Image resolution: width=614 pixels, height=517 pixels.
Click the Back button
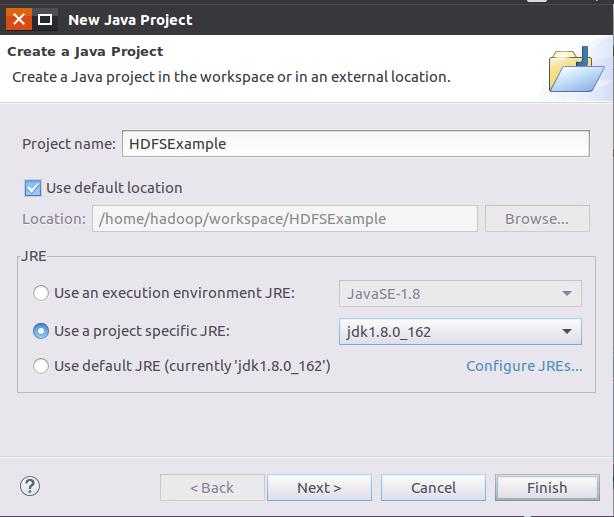click(212, 488)
